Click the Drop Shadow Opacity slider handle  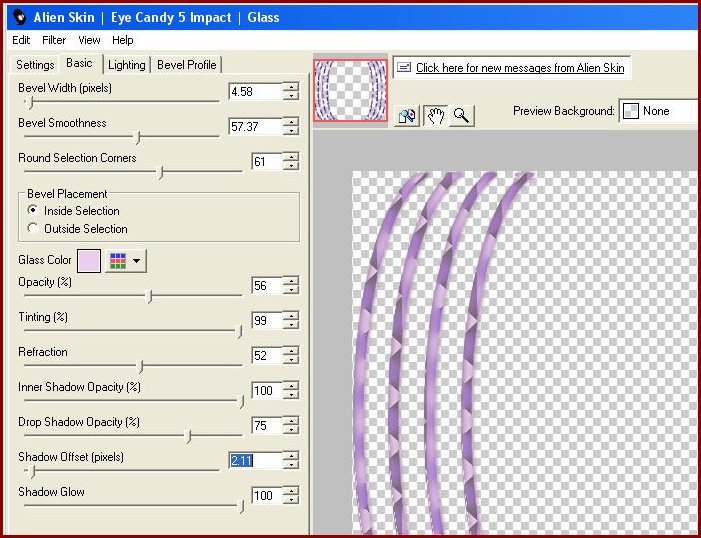(x=189, y=436)
